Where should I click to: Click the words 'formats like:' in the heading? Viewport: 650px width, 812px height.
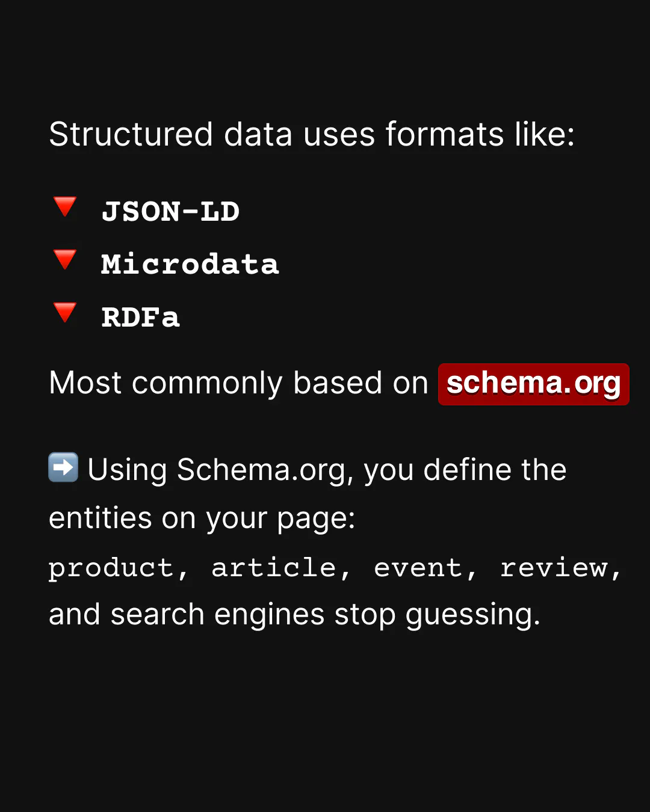click(x=480, y=134)
